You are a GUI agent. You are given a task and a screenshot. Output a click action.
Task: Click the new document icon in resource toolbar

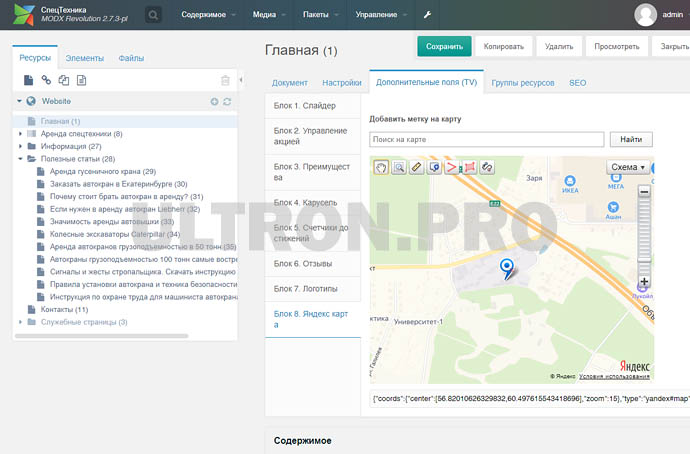29,80
